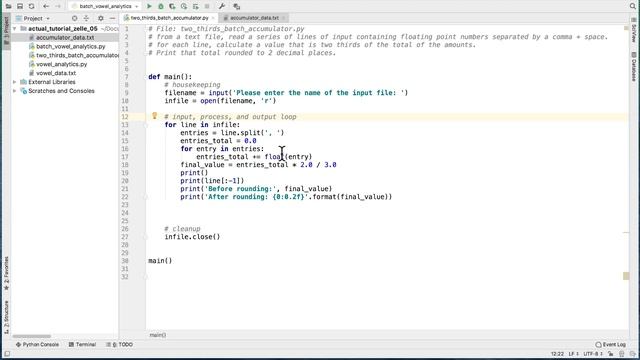Click Run with Coverage icon
Viewport: 640px width, 360px height.
[x=172, y=6]
